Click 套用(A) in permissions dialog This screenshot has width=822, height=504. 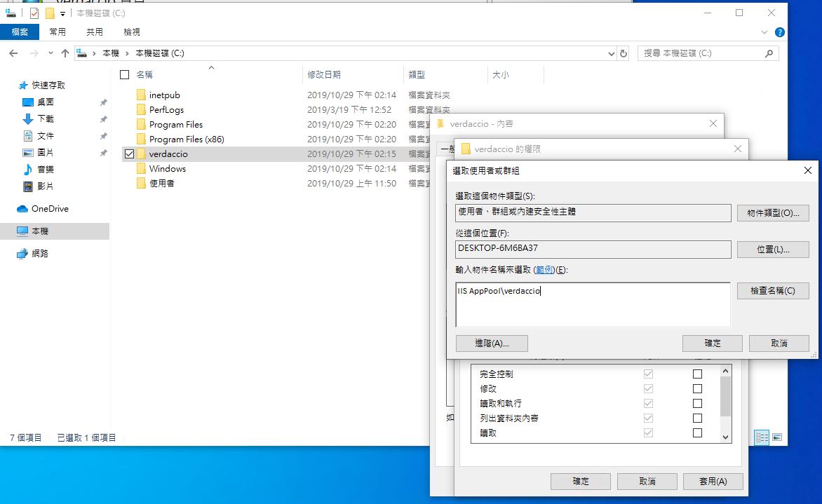[713, 481]
